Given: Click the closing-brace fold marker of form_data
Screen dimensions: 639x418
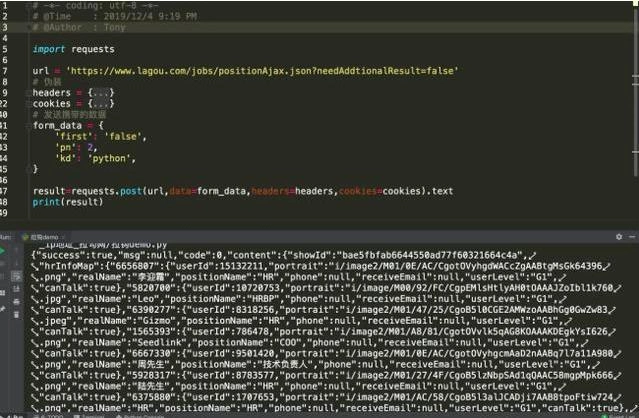Looking at the screenshot, I should [x=29, y=169].
